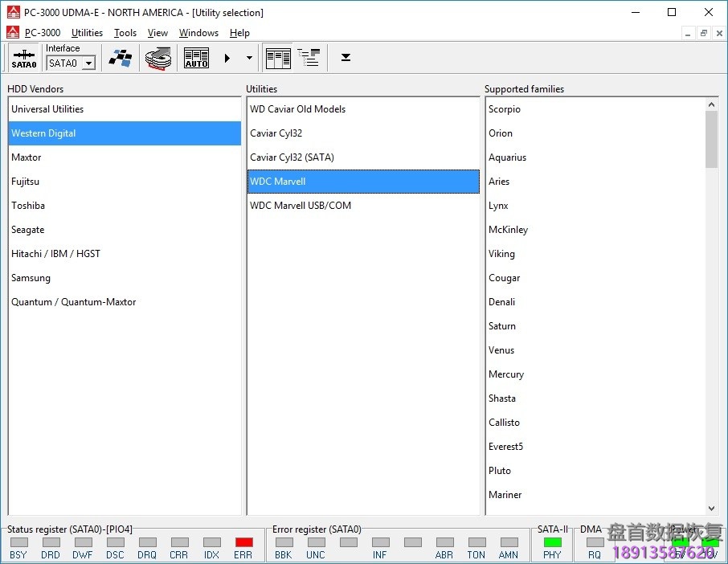728x564 pixels.
Task: Click the BSY status register indicator
Action: 18,543
